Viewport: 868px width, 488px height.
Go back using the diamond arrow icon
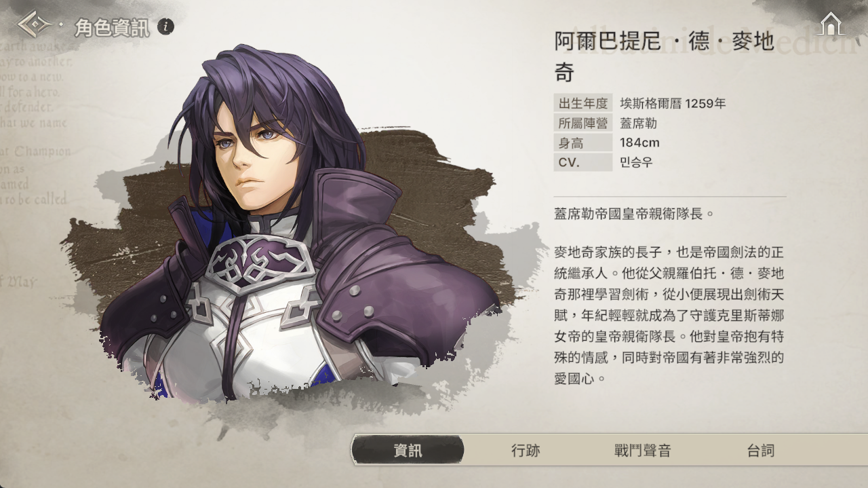click(x=35, y=25)
